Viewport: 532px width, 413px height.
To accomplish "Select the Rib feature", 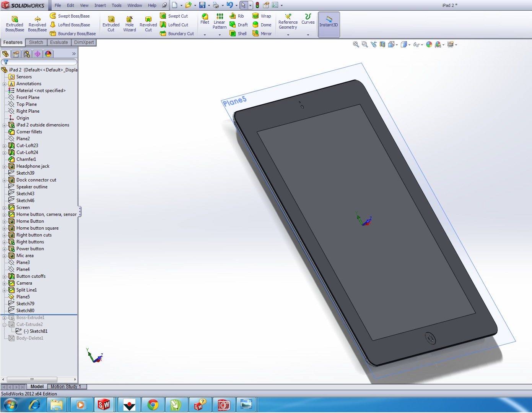I will point(237,16).
